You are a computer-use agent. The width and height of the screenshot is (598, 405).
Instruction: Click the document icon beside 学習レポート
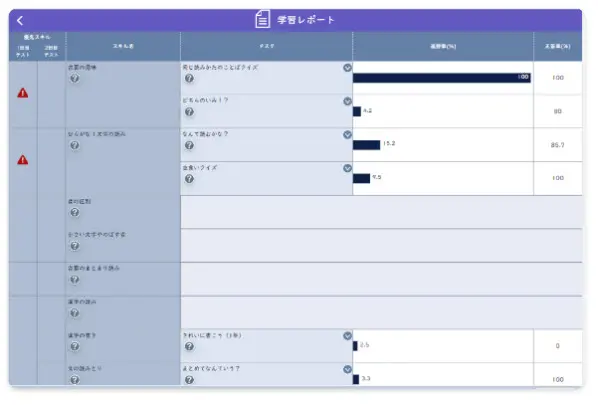262,19
